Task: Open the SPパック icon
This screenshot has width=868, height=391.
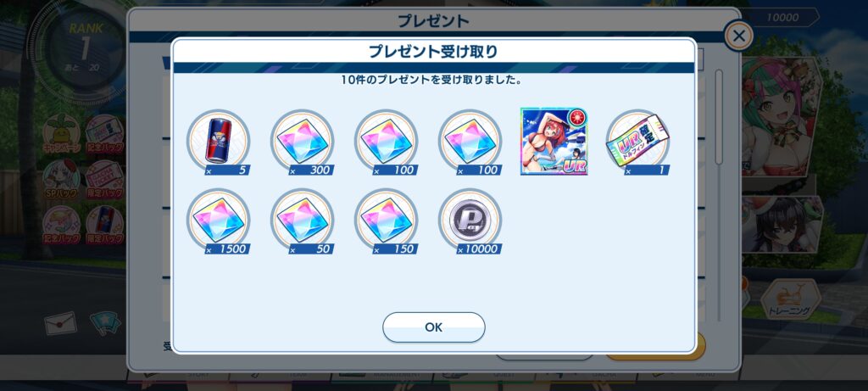Action: tap(61, 181)
